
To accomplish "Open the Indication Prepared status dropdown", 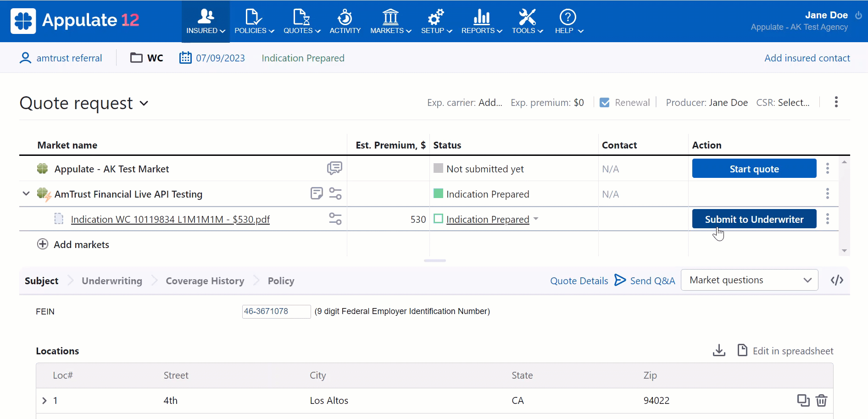I will point(536,219).
